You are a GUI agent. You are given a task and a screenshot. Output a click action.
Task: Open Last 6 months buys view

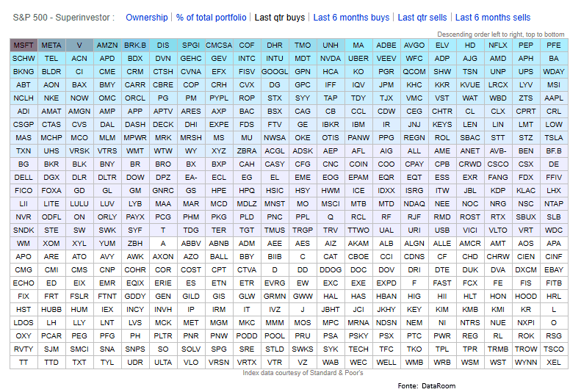point(351,18)
